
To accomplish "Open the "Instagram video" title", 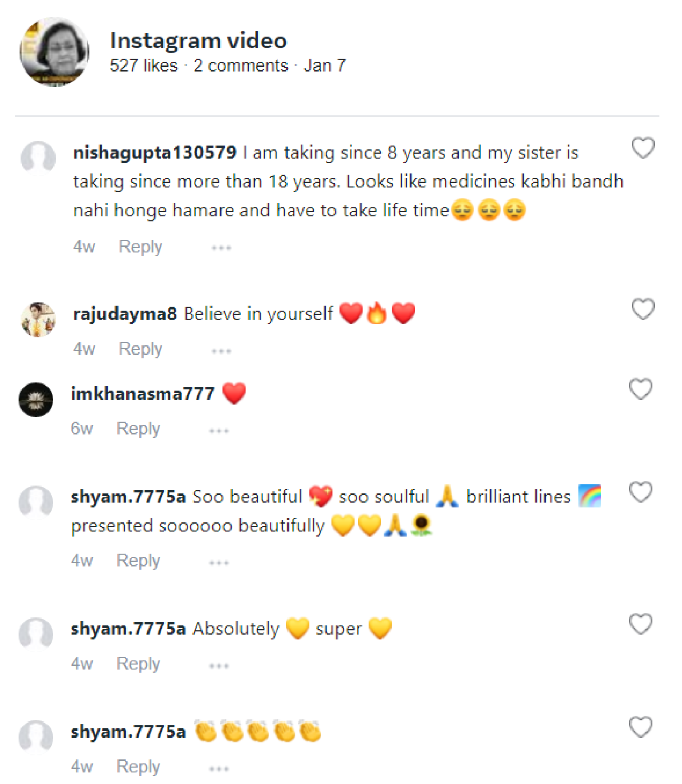I will pyautogui.click(x=198, y=41).
